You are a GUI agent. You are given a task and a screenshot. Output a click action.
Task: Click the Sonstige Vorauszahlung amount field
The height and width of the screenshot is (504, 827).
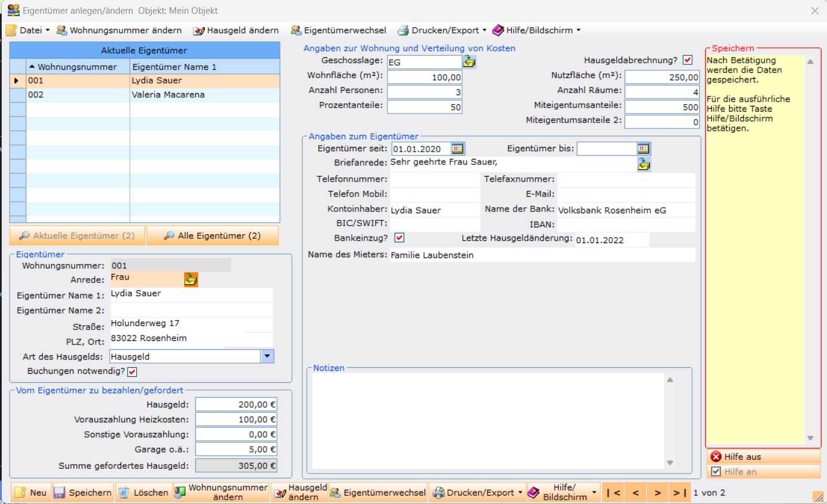(236, 435)
